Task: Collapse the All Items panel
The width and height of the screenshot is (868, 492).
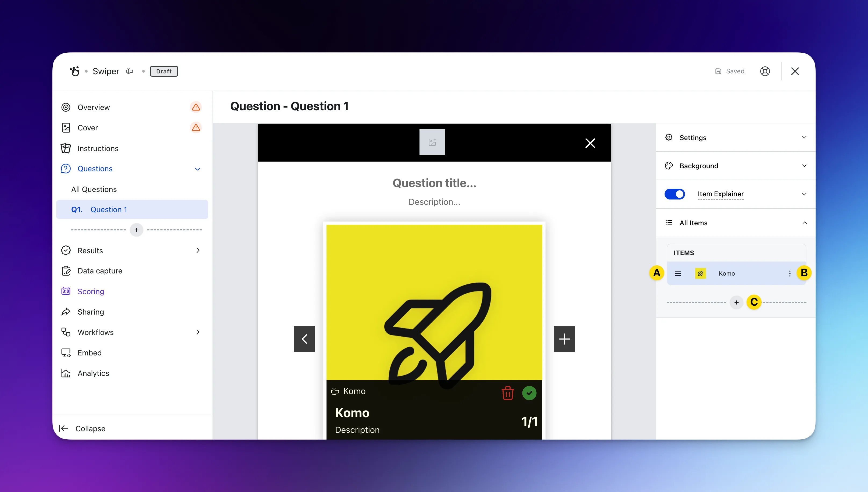Action: point(805,223)
